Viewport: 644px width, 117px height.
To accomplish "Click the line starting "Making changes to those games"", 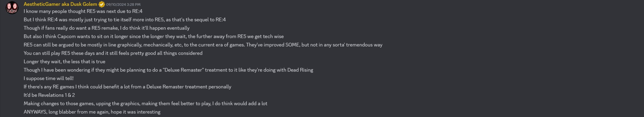I will tap(145, 103).
